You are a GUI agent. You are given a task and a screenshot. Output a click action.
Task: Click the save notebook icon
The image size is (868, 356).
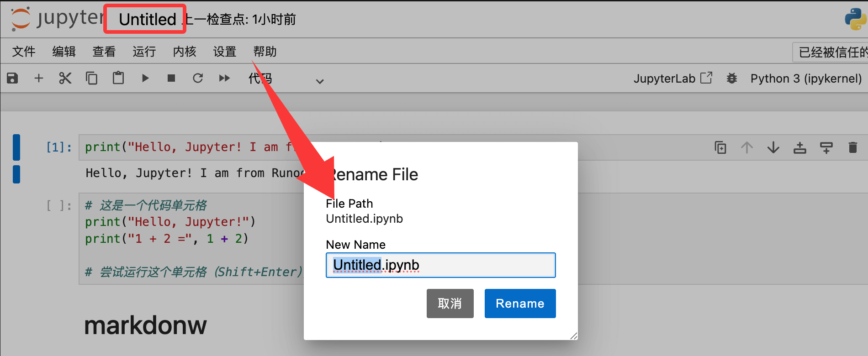click(12, 78)
